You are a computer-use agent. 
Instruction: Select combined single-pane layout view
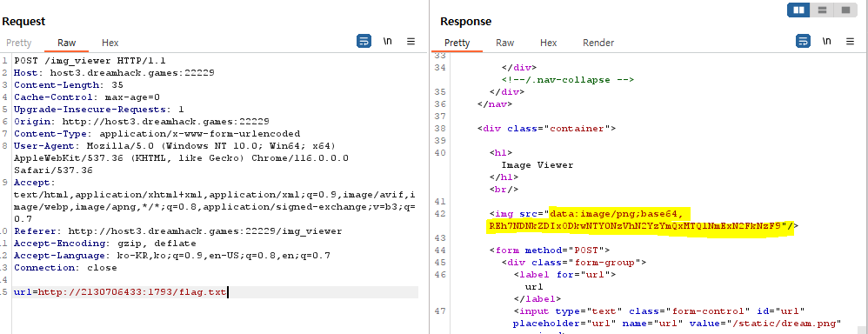(845, 10)
